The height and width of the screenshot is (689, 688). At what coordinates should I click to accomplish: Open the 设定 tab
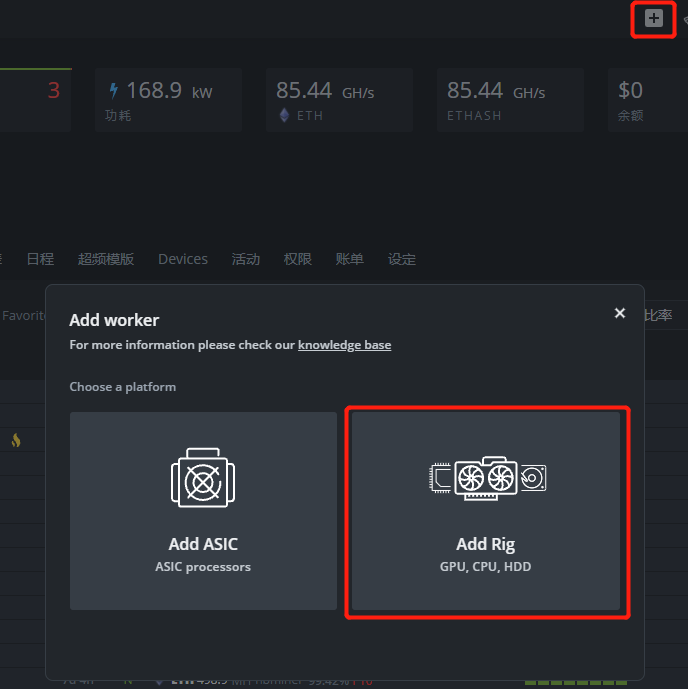coord(402,259)
